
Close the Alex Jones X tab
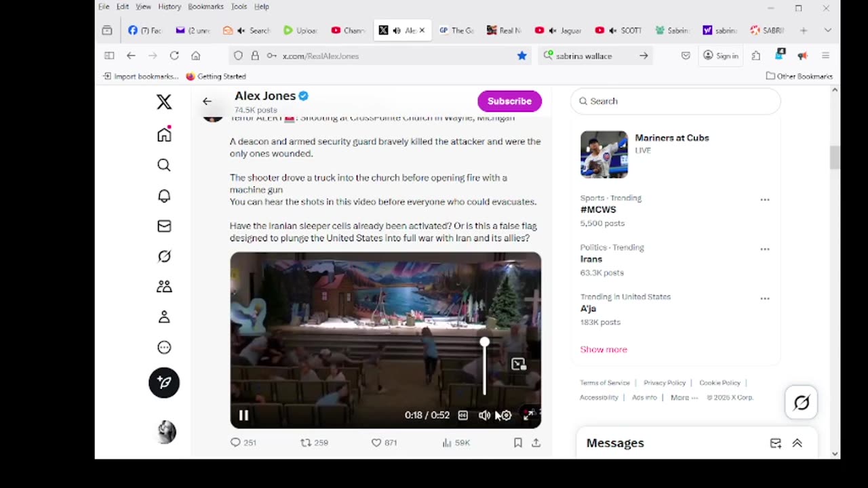tap(422, 30)
